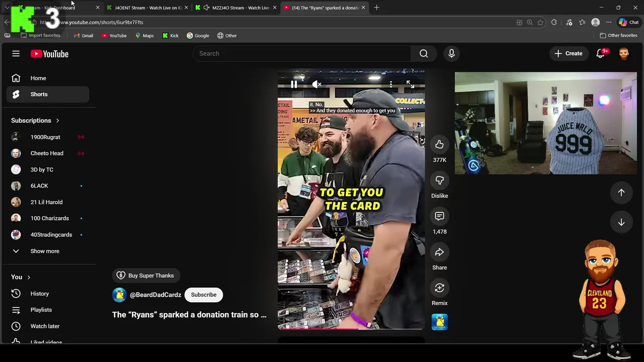Screen dimensions: 644x362
Task: Share this Short
Action: click(439, 252)
